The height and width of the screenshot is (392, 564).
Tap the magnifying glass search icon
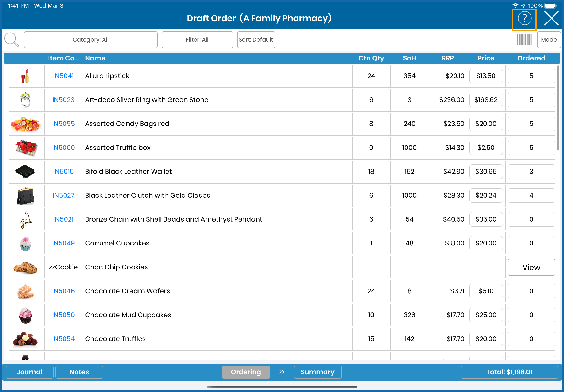11,39
